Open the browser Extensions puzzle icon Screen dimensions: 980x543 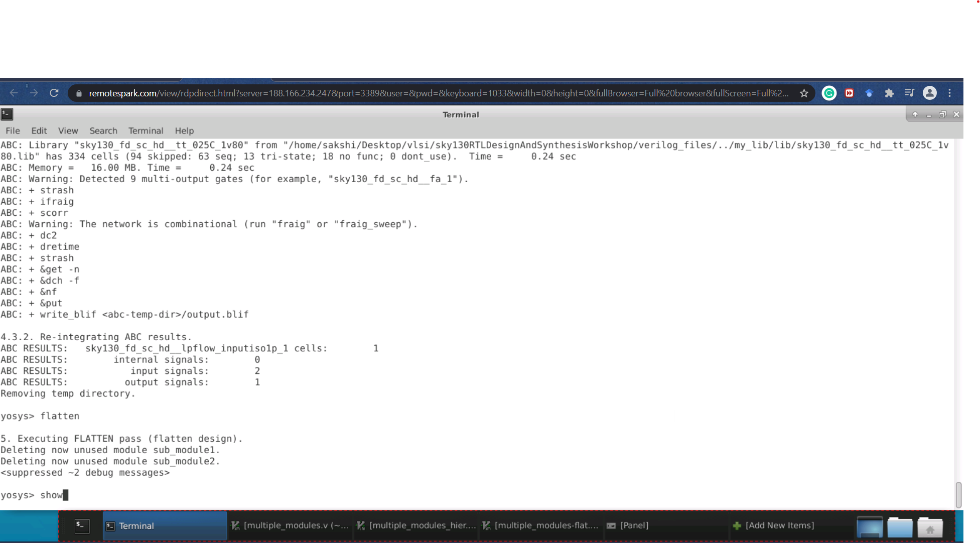coord(889,93)
